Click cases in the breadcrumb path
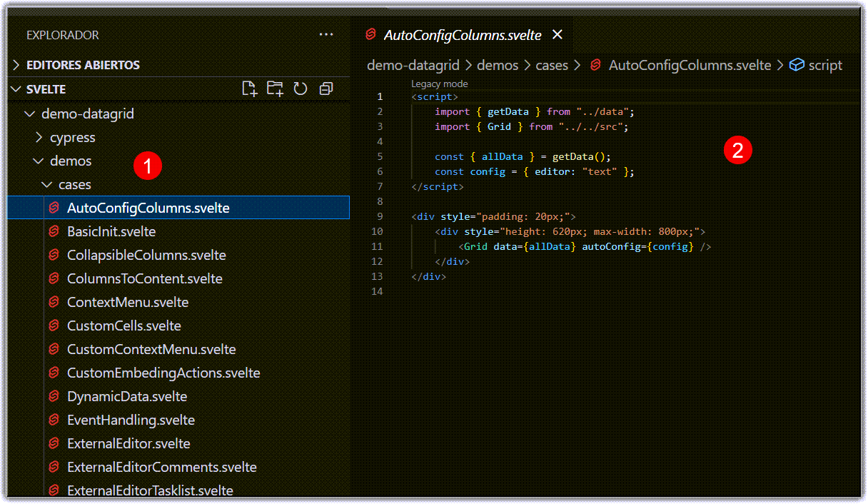Viewport: 868px width, 504px height. (x=552, y=65)
